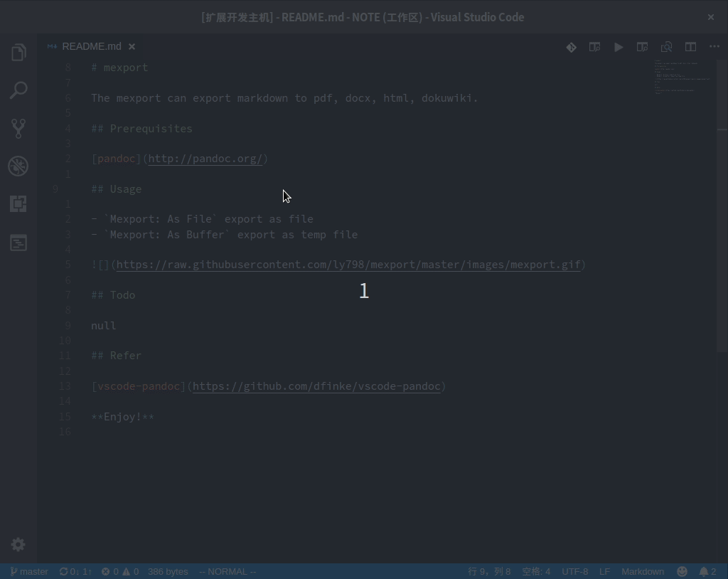Viewport: 728px width, 579px height.
Task: Click the master branch in status bar
Action: pyautogui.click(x=29, y=572)
